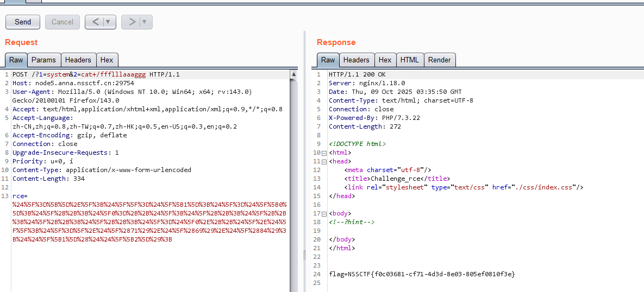This screenshot has height=292, width=644.
Task: Click the Accept-Encoding: gzip, deflate line
Action: click(x=70, y=135)
